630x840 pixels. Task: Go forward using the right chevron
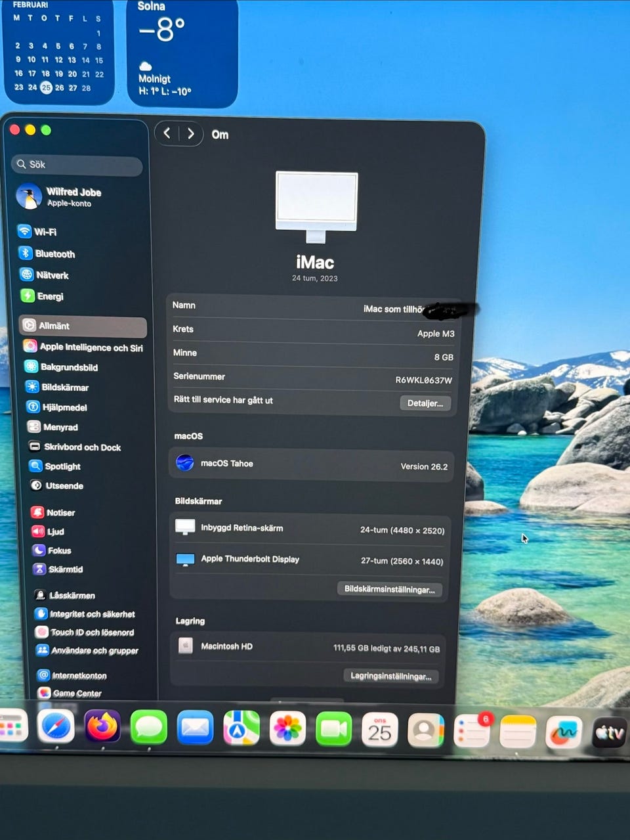(191, 133)
